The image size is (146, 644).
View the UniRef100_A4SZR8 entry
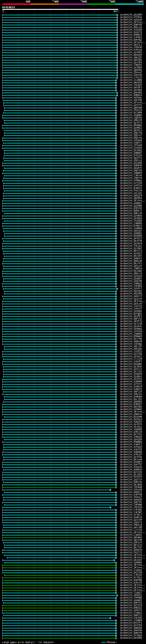(131, 638)
